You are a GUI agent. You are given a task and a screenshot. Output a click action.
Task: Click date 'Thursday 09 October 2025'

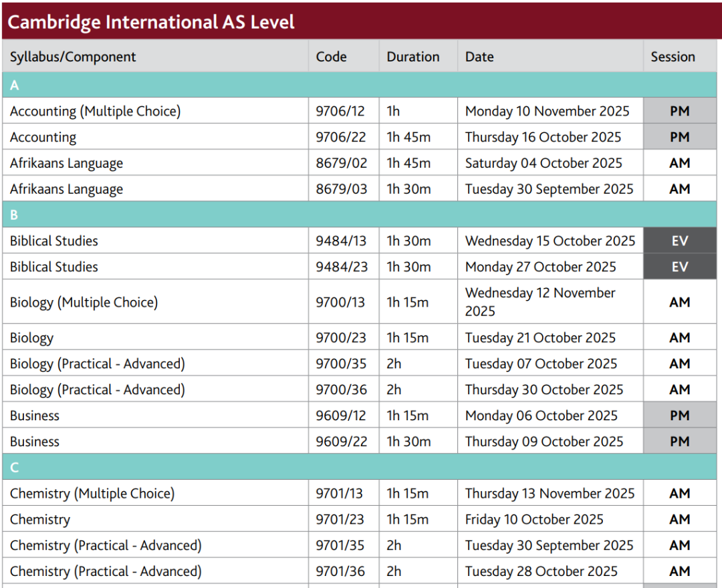[544, 442]
